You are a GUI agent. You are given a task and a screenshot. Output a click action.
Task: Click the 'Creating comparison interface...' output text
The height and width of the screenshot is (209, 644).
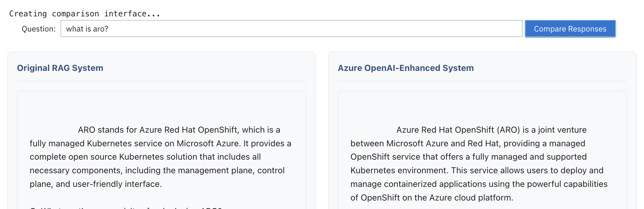[85, 14]
